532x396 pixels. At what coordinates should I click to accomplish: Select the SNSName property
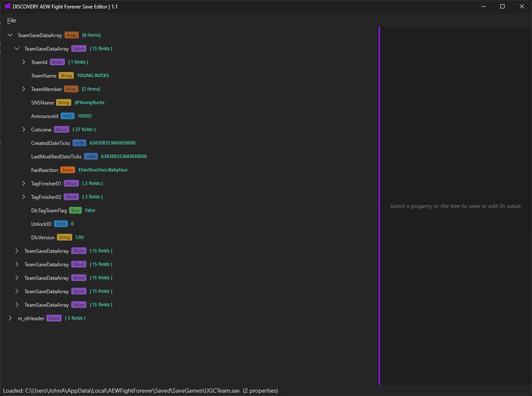[43, 102]
